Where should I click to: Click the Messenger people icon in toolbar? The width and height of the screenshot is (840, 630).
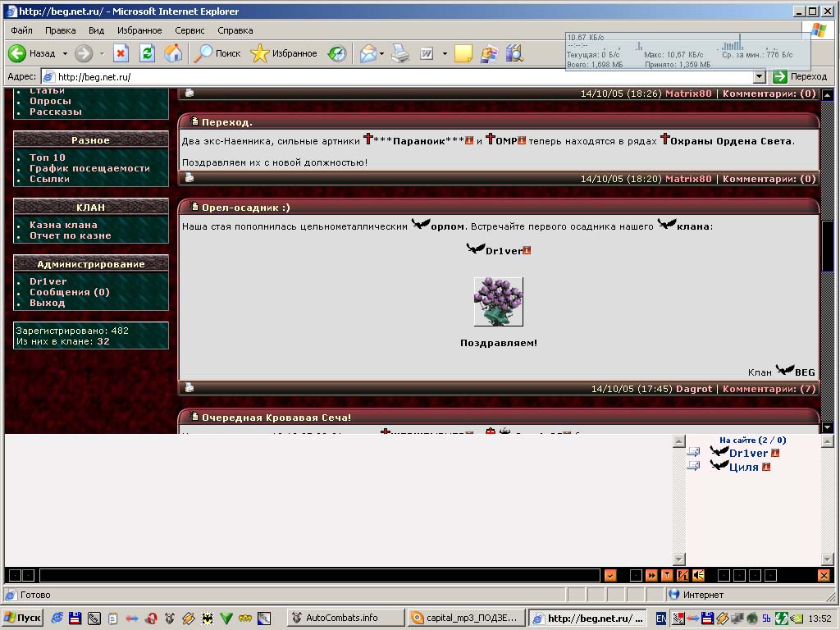(489, 53)
